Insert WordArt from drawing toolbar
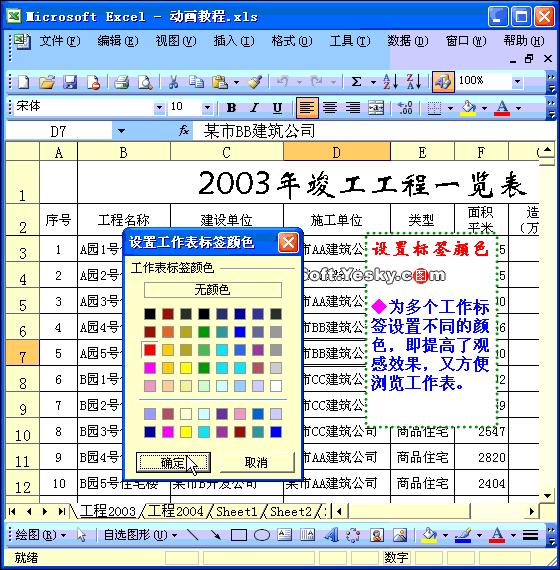The height and width of the screenshot is (570, 560). [331, 535]
